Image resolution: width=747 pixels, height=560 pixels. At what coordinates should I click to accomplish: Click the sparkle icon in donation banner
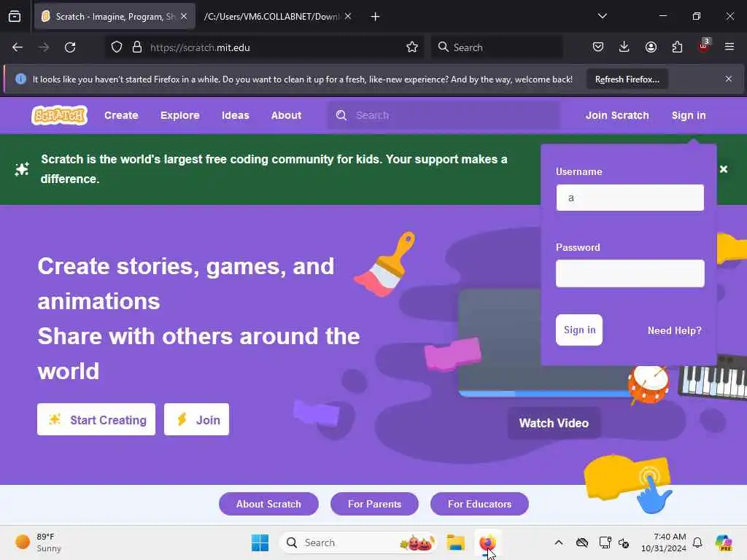point(21,169)
